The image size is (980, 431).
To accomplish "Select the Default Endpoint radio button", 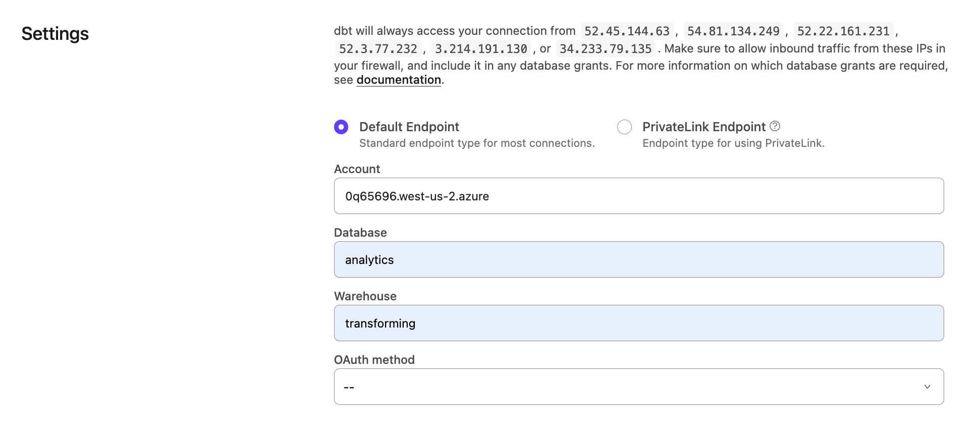I will [341, 127].
